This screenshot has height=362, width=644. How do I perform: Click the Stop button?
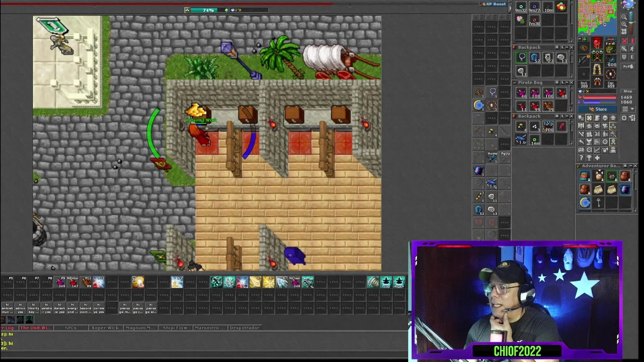pos(628,92)
